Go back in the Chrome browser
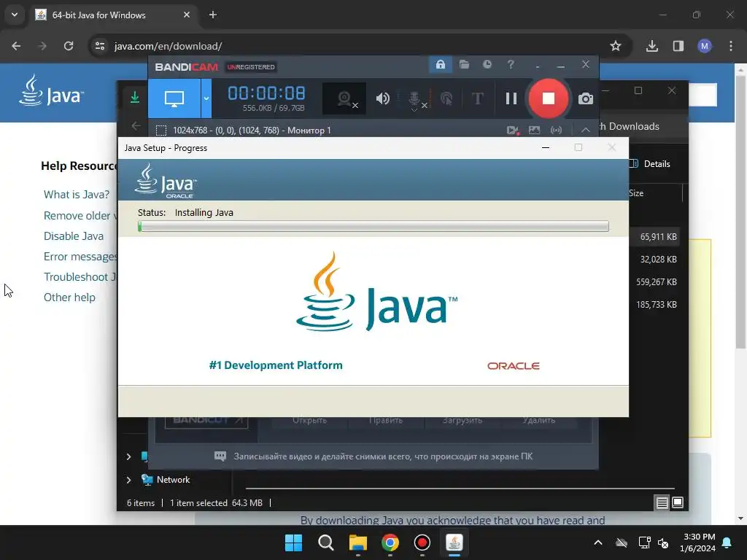The image size is (747, 560). tap(16, 46)
